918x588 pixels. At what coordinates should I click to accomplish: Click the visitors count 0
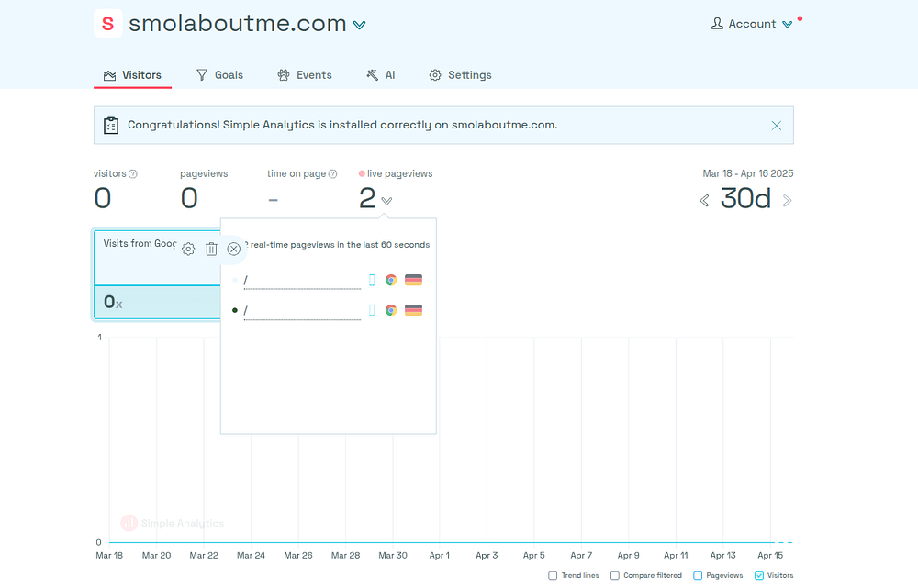pos(103,198)
